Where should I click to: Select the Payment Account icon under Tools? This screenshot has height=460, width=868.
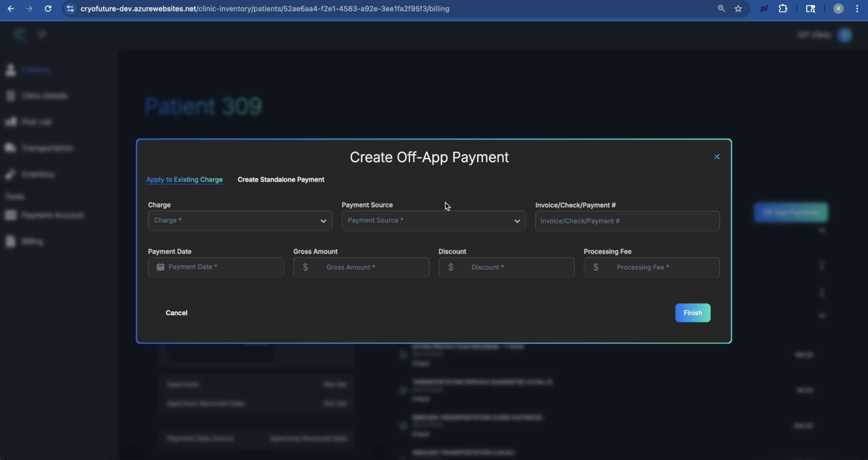[11, 215]
